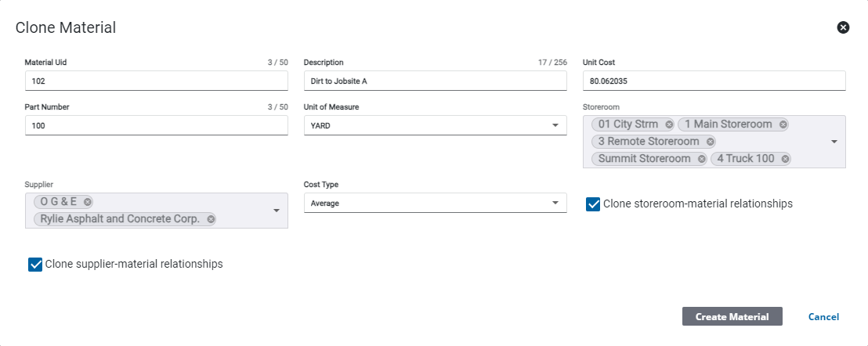Close the Clone Material dialog
The image size is (868, 346).
click(x=843, y=27)
